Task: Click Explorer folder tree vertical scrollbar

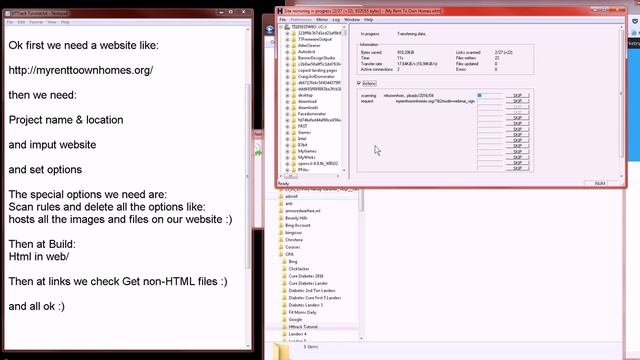Action: click(361, 265)
